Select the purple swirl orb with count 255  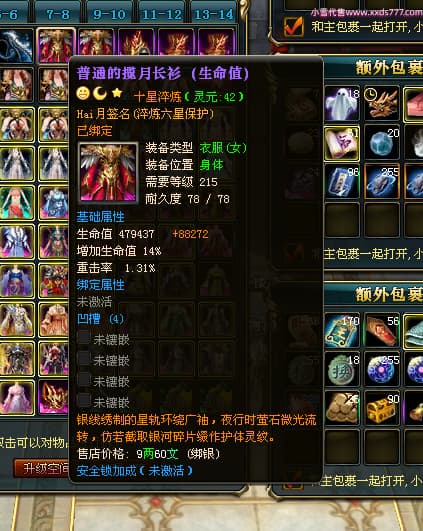[x=382, y=369]
